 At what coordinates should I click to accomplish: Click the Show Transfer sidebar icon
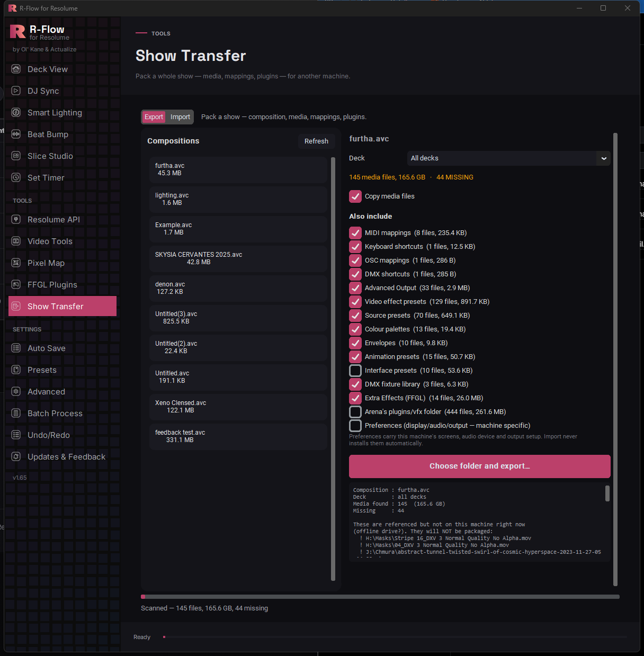16,306
